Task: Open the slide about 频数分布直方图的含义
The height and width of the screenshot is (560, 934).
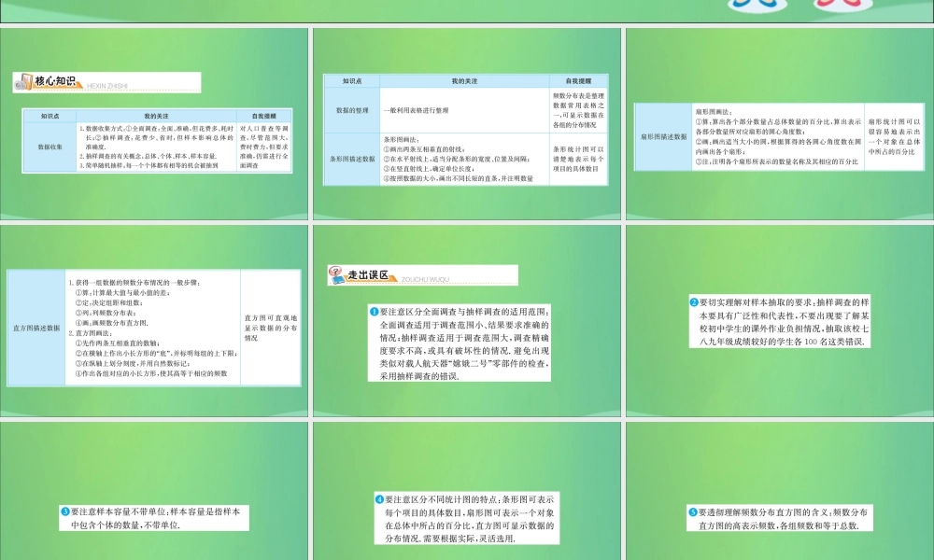Action: click(x=780, y=491)
